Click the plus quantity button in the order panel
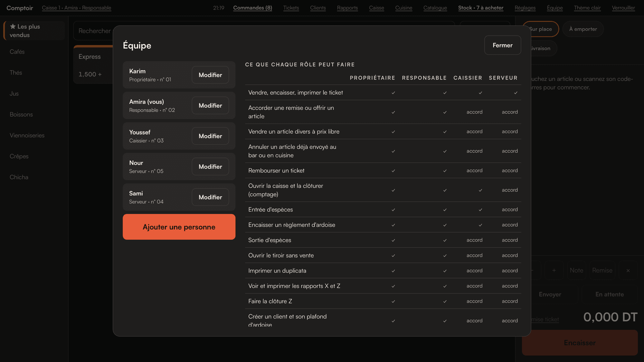The width and height of the screenshot is (644, 362). point(554,270)
